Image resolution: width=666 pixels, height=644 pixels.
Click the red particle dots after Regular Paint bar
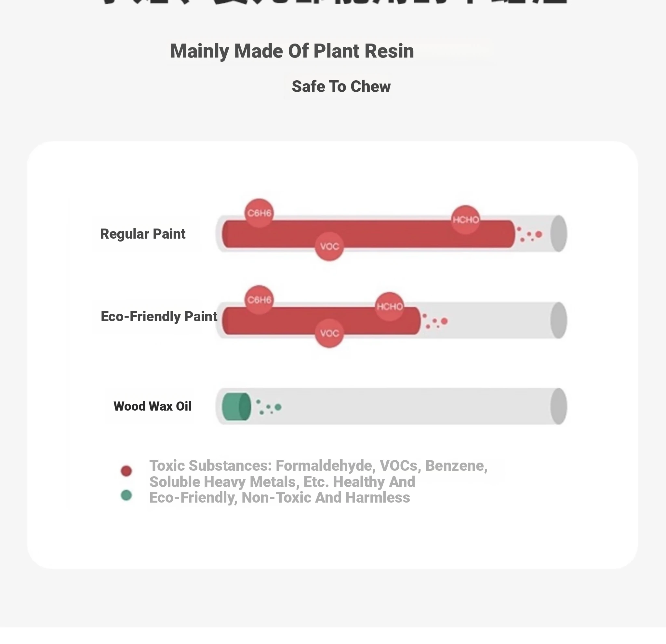530,234
